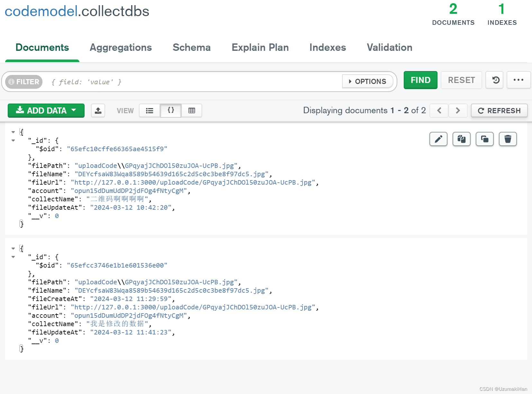Collapse the first document root brace
This screenshot has height=394, width=532.
[x=13, y=132]
